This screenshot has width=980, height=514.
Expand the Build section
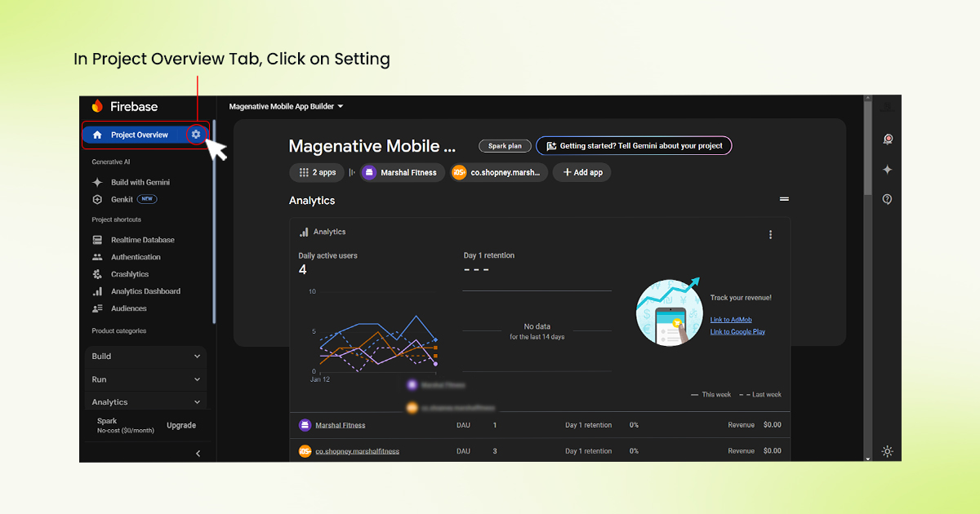(x=145, y=357)
